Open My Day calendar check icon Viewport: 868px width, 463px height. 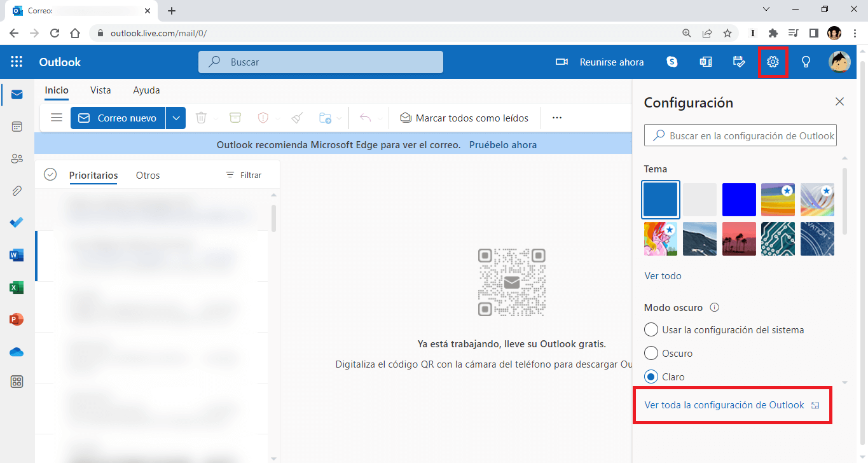pyautogui.click(x=739, y=62)
